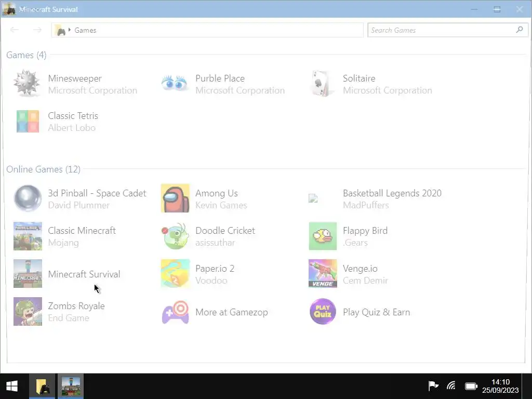This screenshot has height=399, width=532.
Task: Click the David Plummer publisher text
Action: tap(79, 205)
